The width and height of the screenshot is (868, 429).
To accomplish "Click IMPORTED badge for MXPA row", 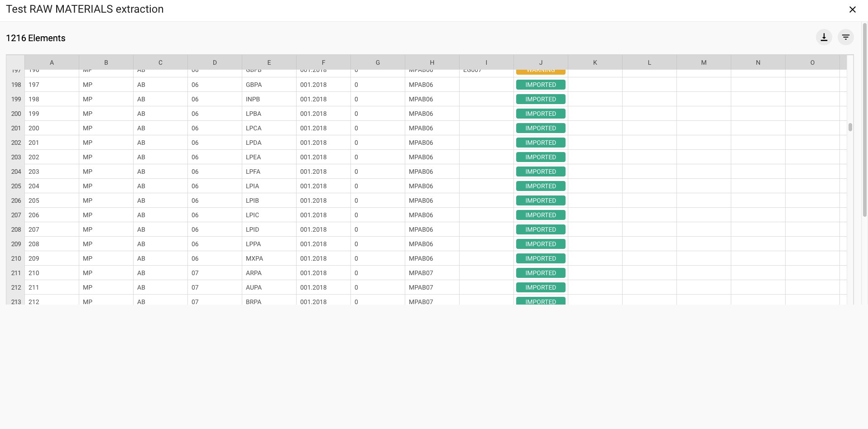I will coord(541,258).
